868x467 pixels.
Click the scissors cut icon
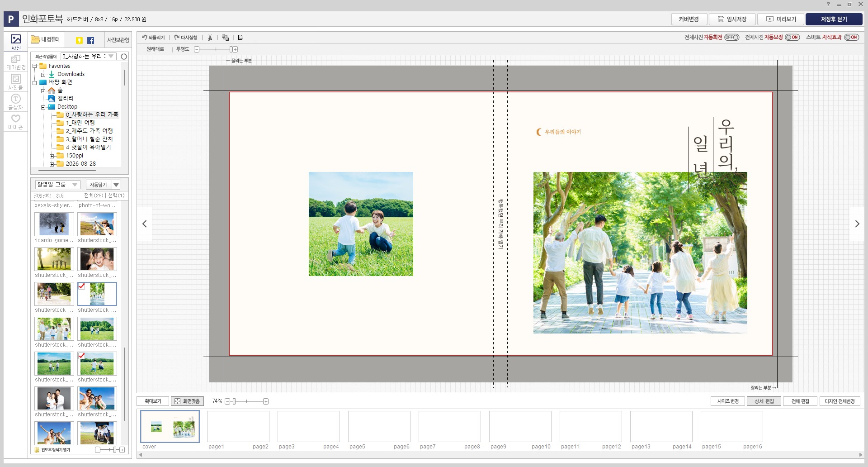210,38
